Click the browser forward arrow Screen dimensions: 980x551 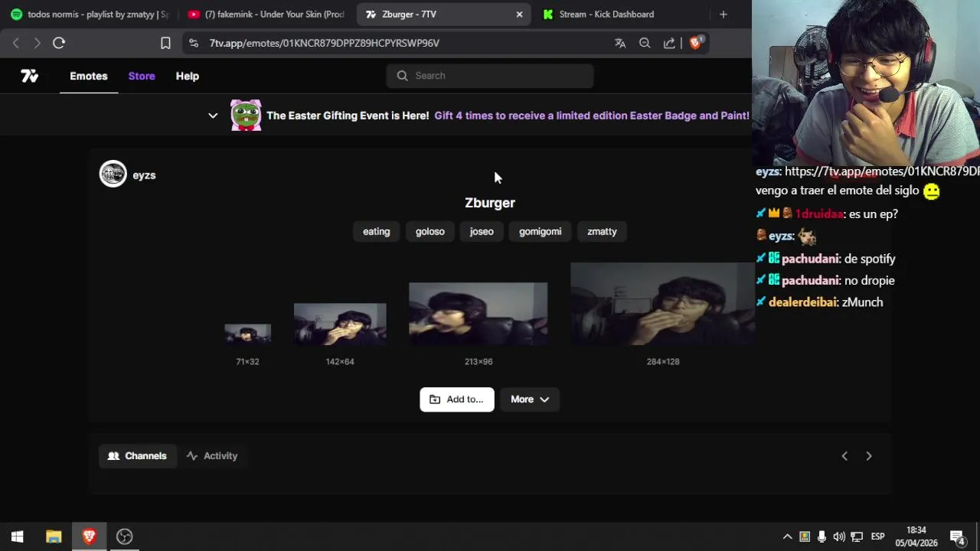point(37,43)
